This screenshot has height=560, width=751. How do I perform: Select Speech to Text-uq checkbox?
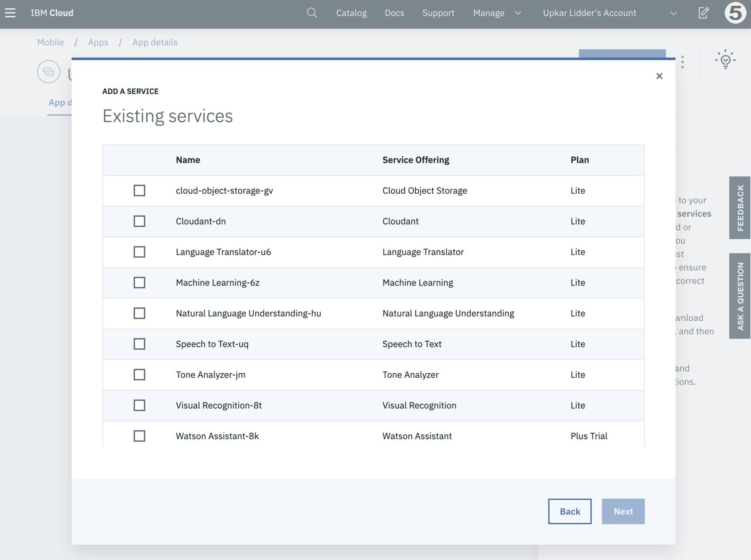click(x=139, y=344)
